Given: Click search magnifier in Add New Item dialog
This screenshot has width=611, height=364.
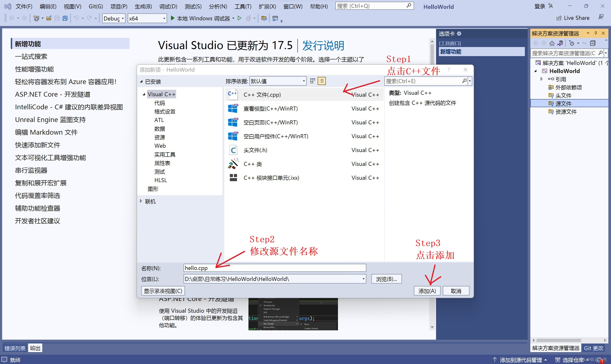Looking at the screenshot, I should (464, 81).
